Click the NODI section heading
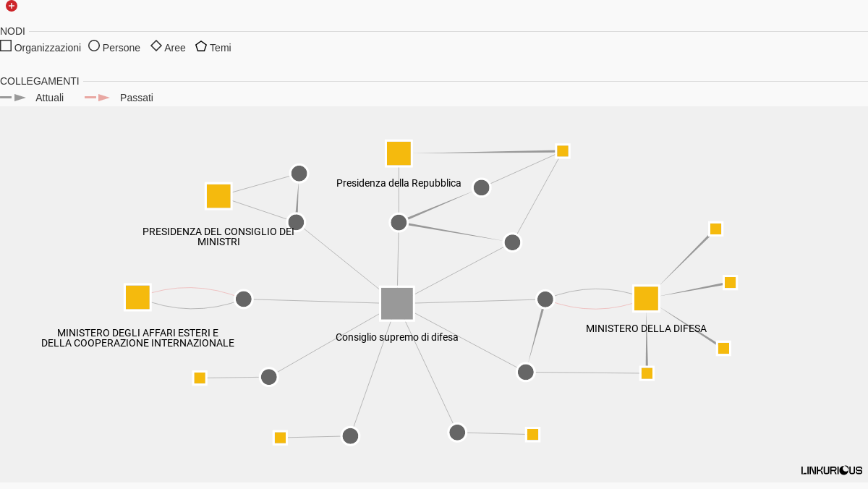Viewport: 868px width, 489px height. coord(12,31)
